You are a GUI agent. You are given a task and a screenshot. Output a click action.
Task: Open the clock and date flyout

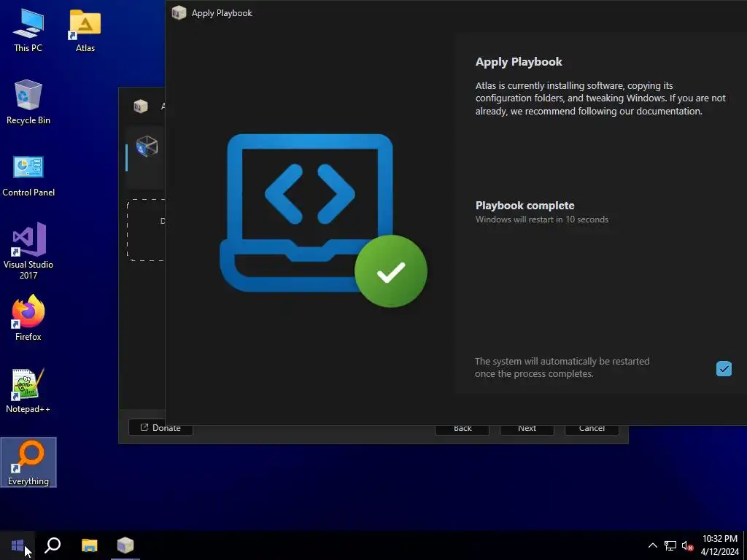[719, 545]
